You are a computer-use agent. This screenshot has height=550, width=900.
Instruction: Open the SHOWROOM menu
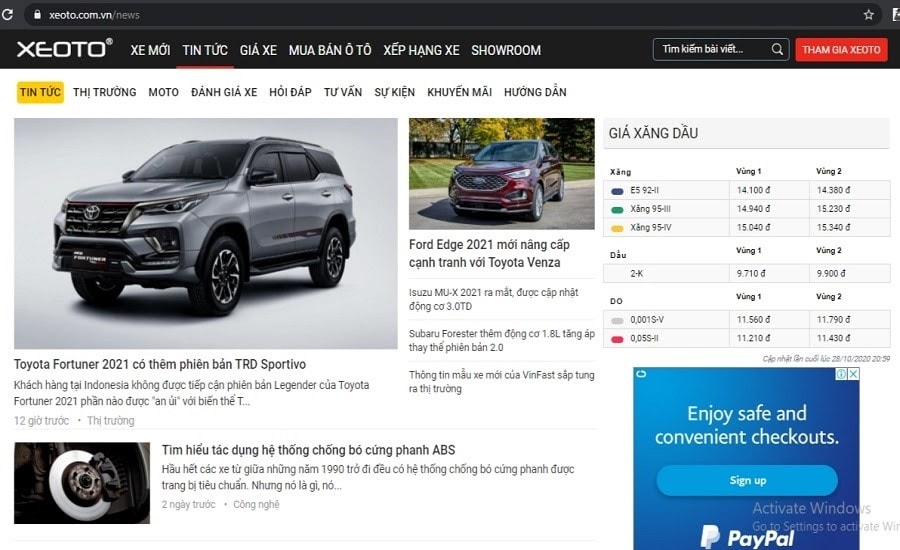tap(506, 51)
